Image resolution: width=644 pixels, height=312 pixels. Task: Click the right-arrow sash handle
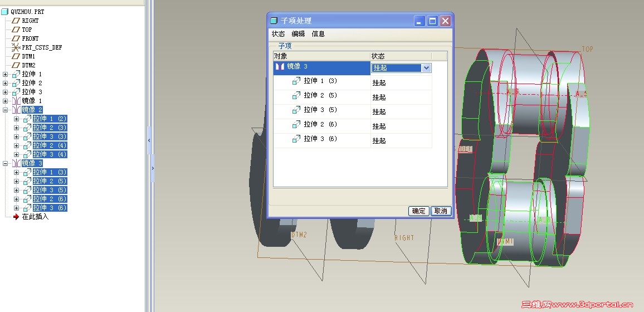click(x=153, y=168)
